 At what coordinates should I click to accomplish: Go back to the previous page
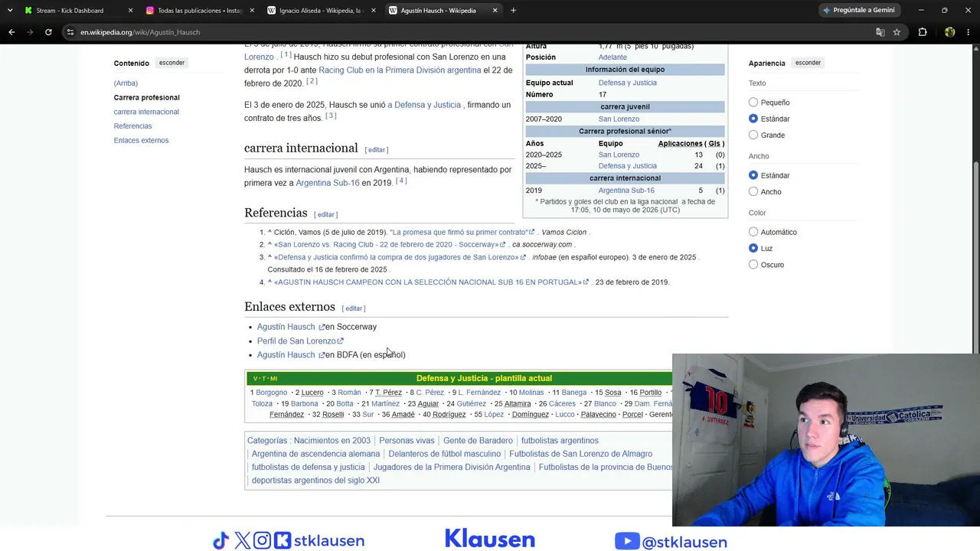point(11,32)
